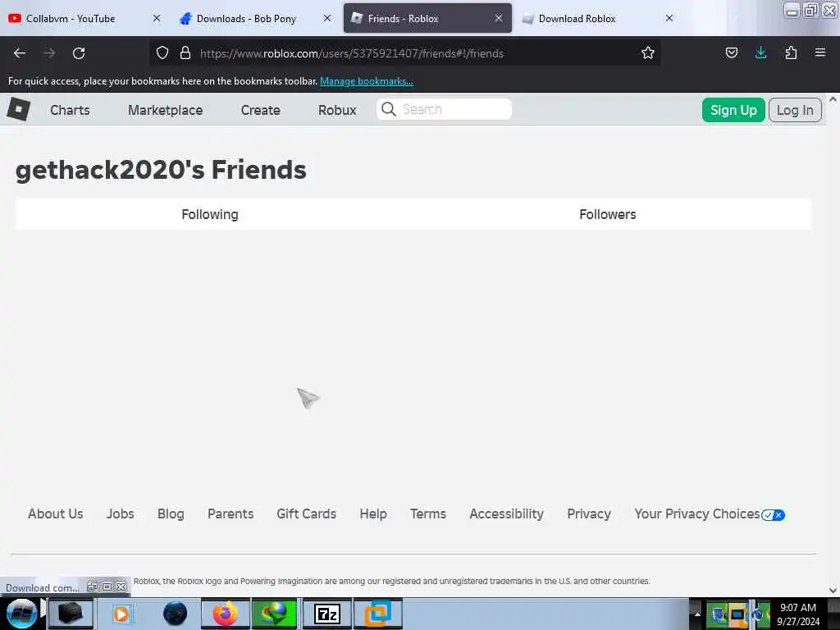Open the About Us footer link

(x=55, y=514)
